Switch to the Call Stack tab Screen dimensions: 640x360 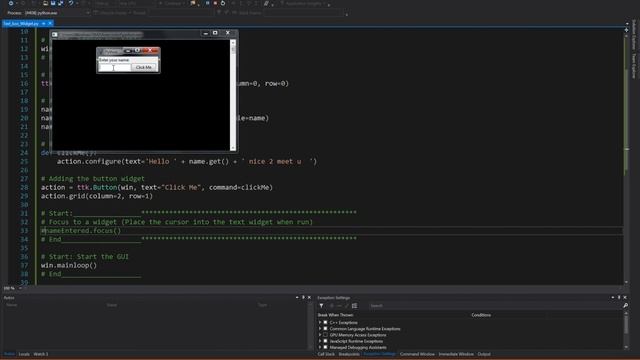pos(326,354)
